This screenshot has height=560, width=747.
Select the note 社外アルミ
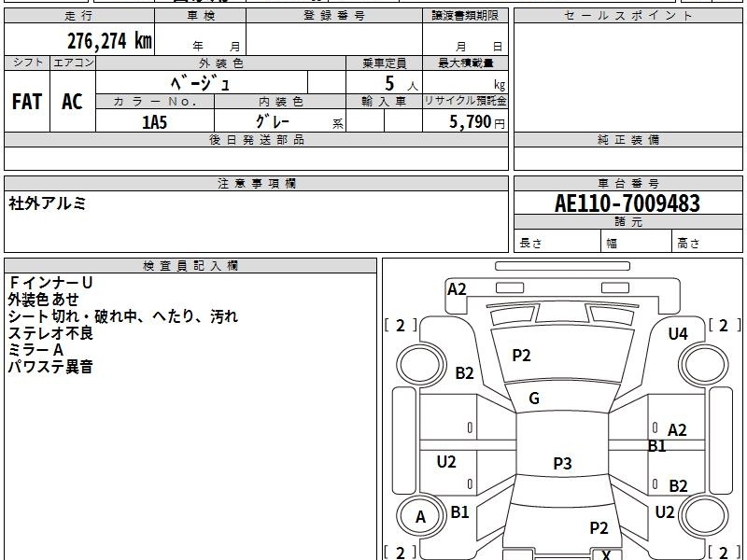tap(47, 203)
